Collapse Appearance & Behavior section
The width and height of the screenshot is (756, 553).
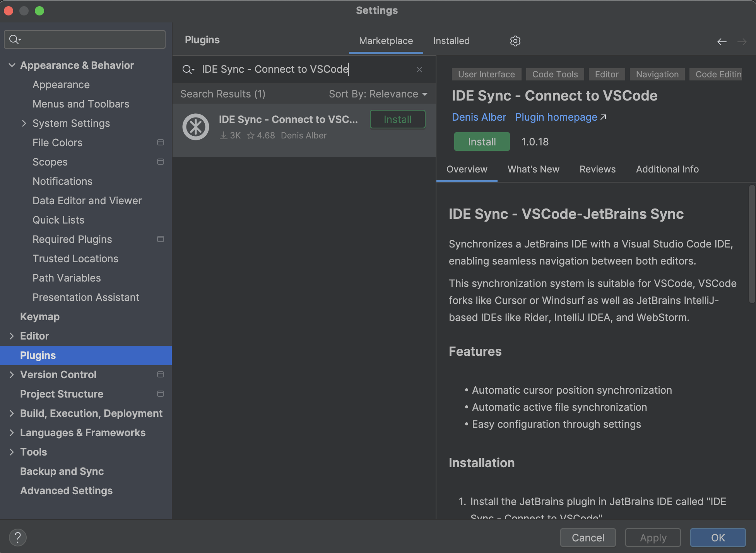point(12,65)
